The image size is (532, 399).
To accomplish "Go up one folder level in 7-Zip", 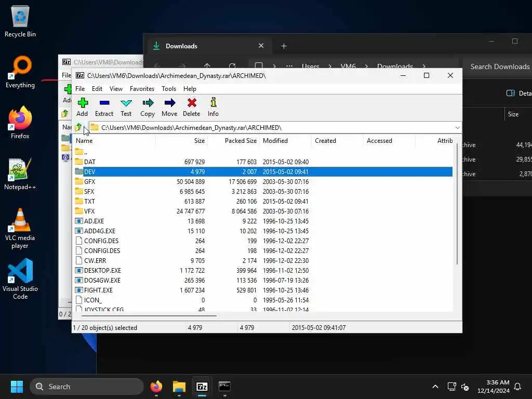I will 78,128.
